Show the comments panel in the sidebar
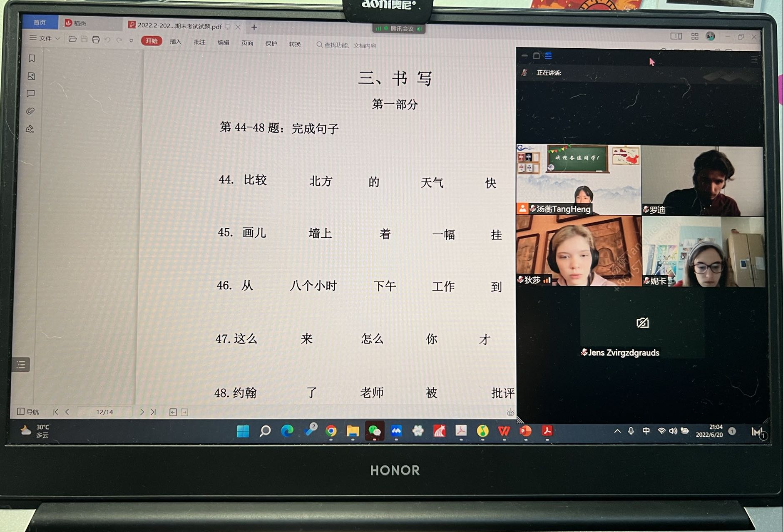This screenshot has width=783, height=532. pos(31,94)
